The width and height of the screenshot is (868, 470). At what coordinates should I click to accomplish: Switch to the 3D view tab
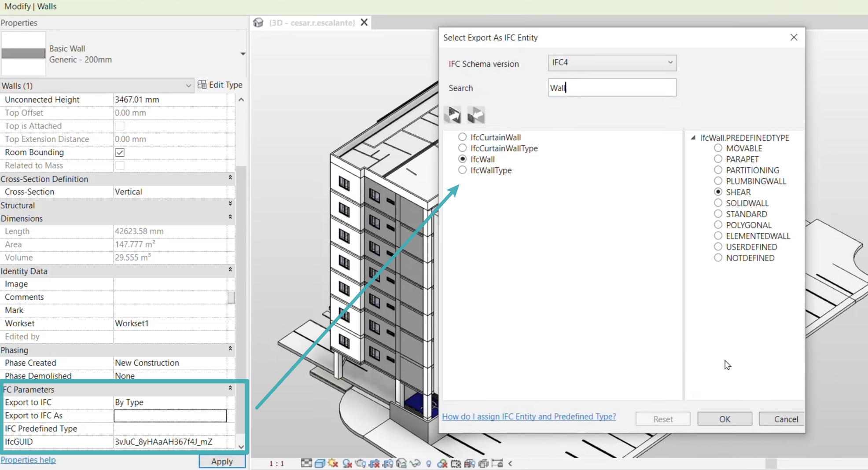(x=312, y=22)
